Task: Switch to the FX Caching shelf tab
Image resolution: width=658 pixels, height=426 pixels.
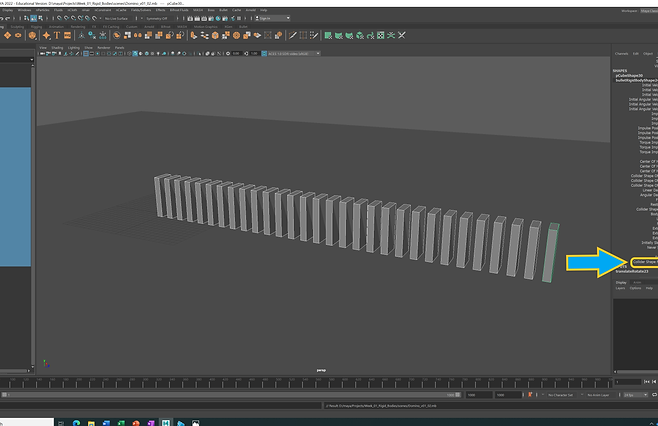Action: pos(111,27)
